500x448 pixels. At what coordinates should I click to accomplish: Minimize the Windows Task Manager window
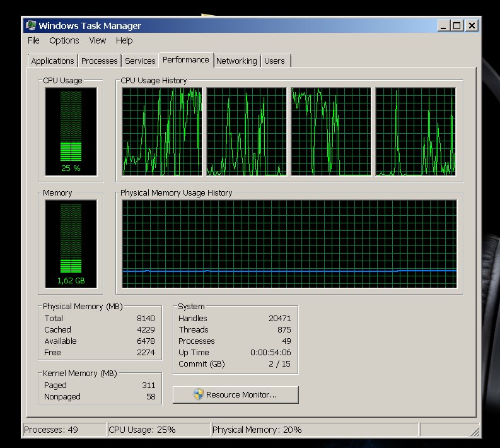point(443,26)
